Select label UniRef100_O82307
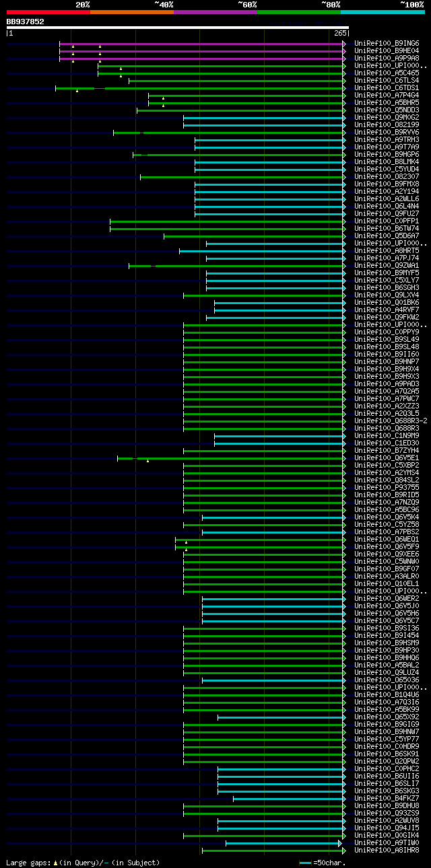Viewport: 431px width, 868px height. [x=387, y=177]
